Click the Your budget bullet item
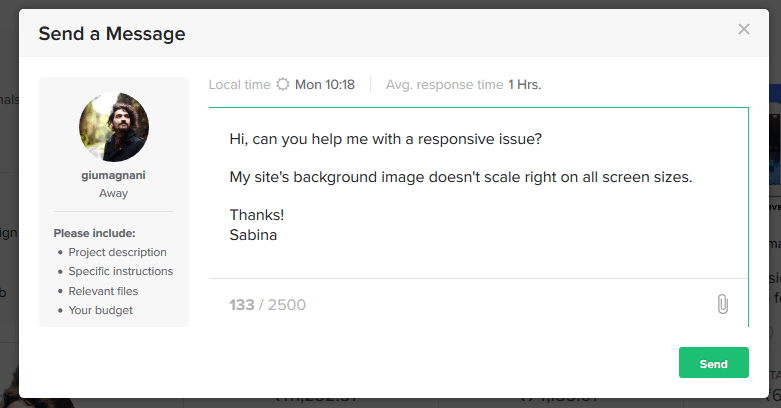The width and height of the screenshot is (781, 408). [x=101, y=310]
